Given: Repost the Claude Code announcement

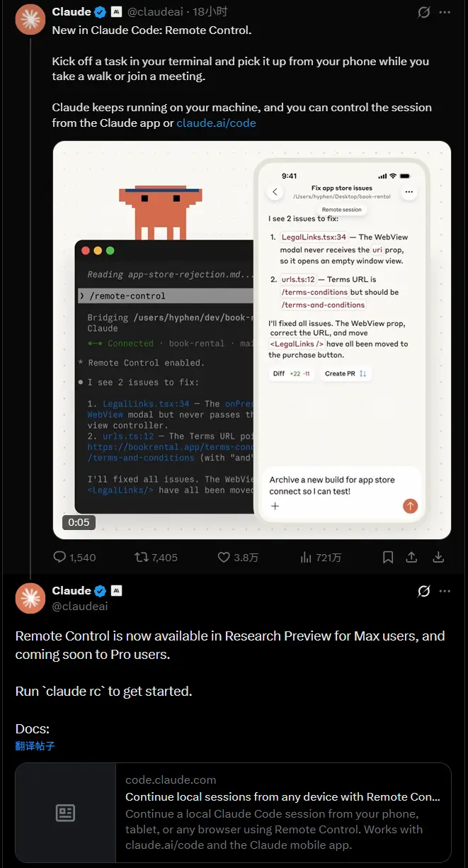Looking at the screenshot, I should [142, 558].
